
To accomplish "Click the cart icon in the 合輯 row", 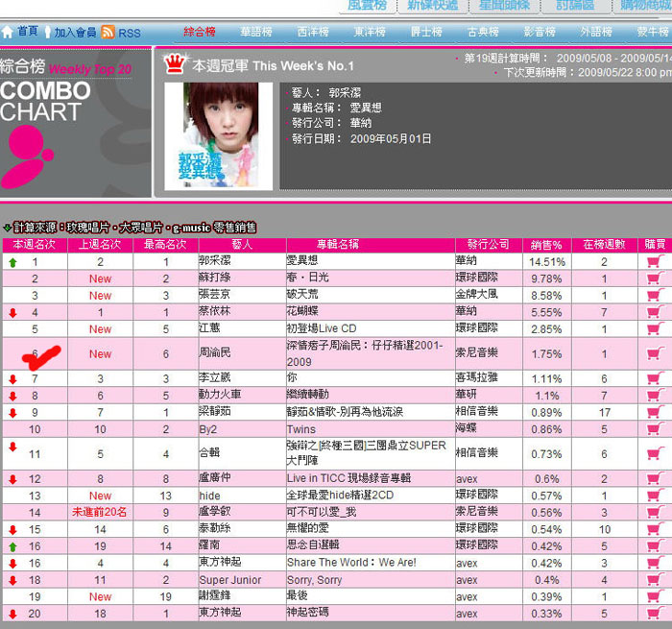I will tap(655, 453).
